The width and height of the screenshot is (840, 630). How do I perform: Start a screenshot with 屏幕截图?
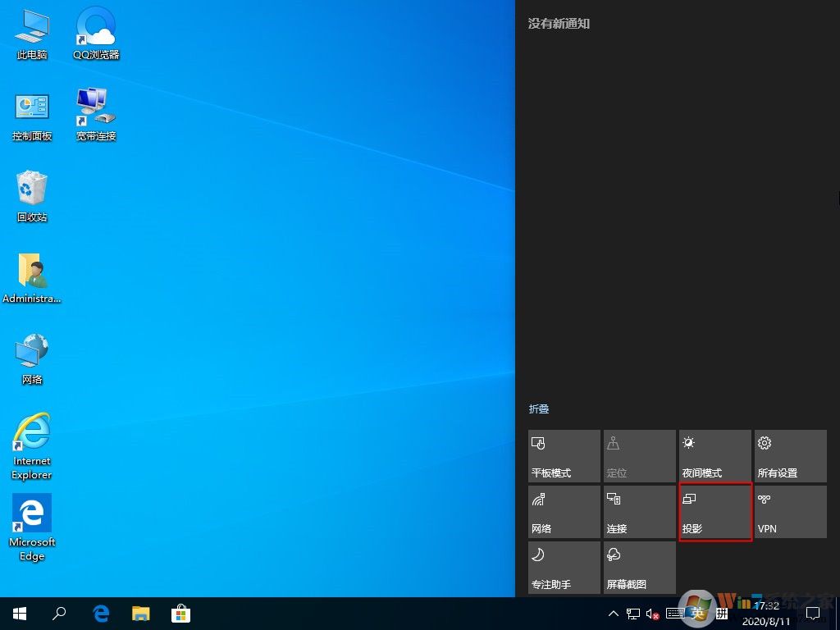click(x=639, y=567)
